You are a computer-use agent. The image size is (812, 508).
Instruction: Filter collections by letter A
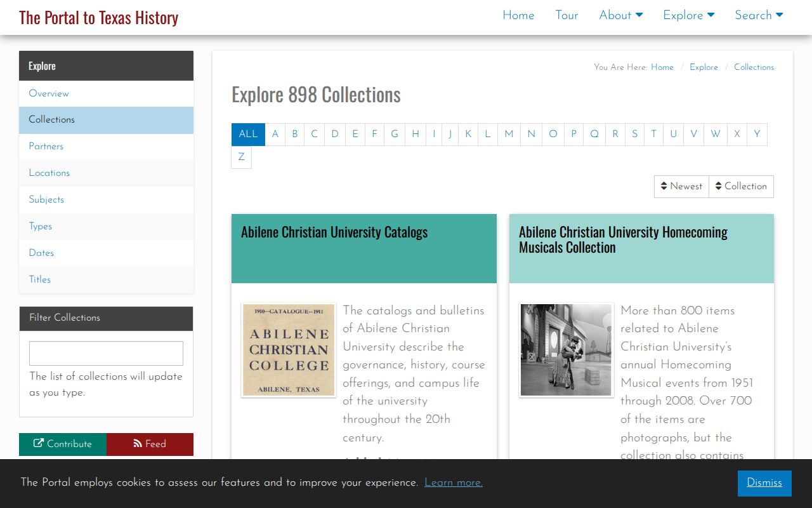pos(275,135)
